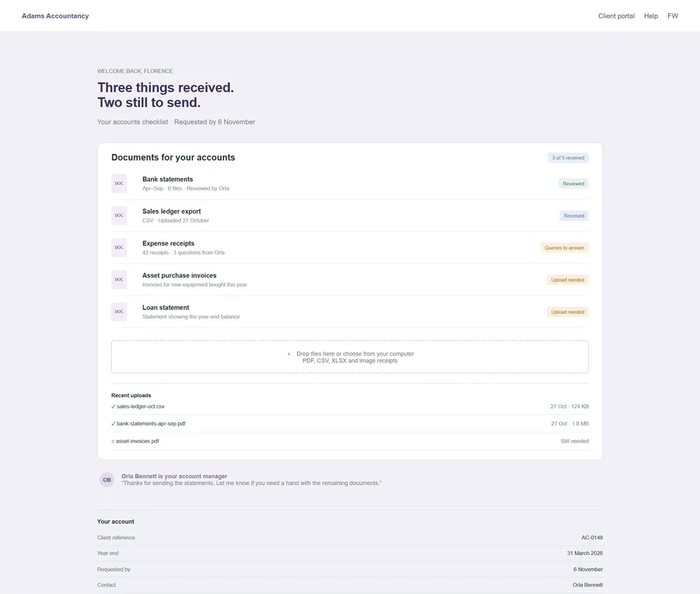Click the DOC icon beside Loan statement

[x=119, y=312]
